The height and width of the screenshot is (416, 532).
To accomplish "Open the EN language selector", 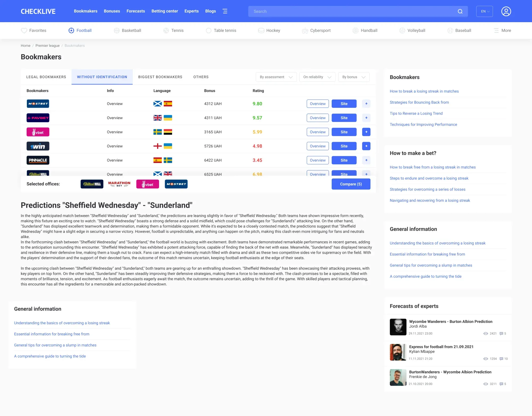I will [484, 11].
